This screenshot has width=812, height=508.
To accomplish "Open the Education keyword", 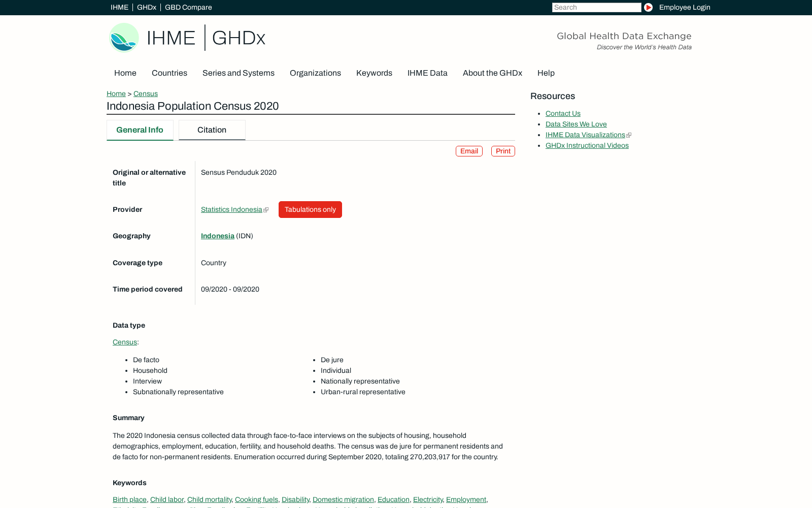I will (x=393, y=500).
